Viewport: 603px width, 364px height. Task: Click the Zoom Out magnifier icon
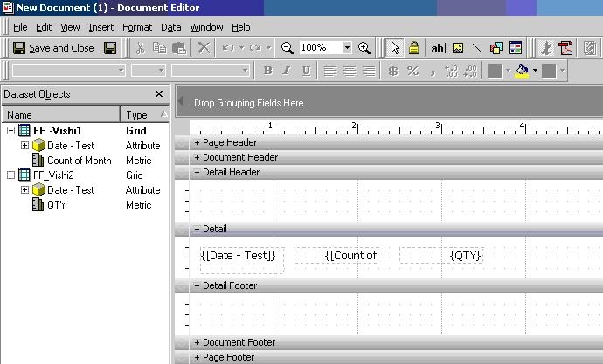click(287, 48)
